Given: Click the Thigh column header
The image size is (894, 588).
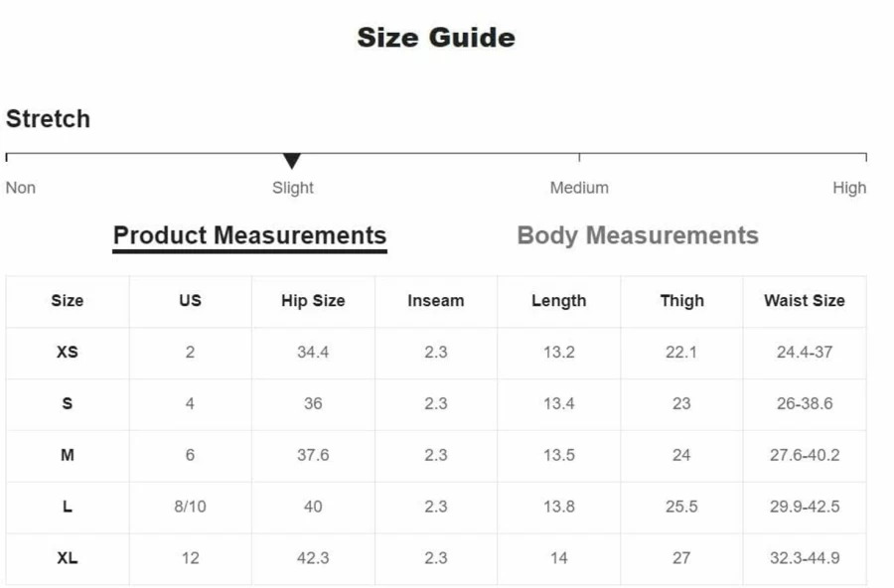Looking at the screenshot, I should point(681,301).
